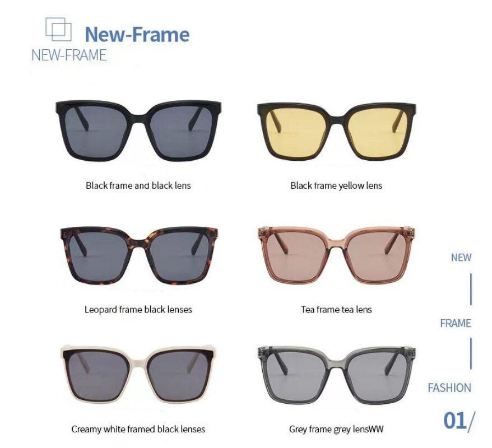Click the 01/ page number
Viewport: 492px width, 448px height.
tap(459, 421)
